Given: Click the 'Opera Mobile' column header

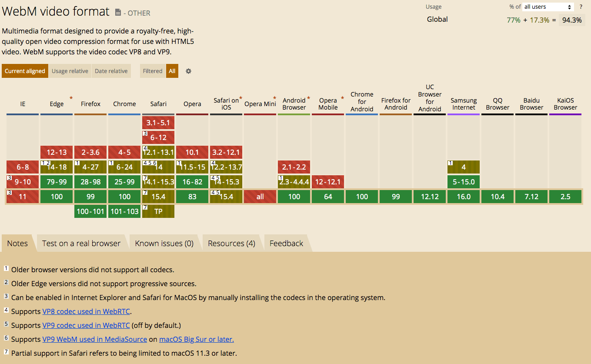Looking at the screenshot, I should click(328, 104).
